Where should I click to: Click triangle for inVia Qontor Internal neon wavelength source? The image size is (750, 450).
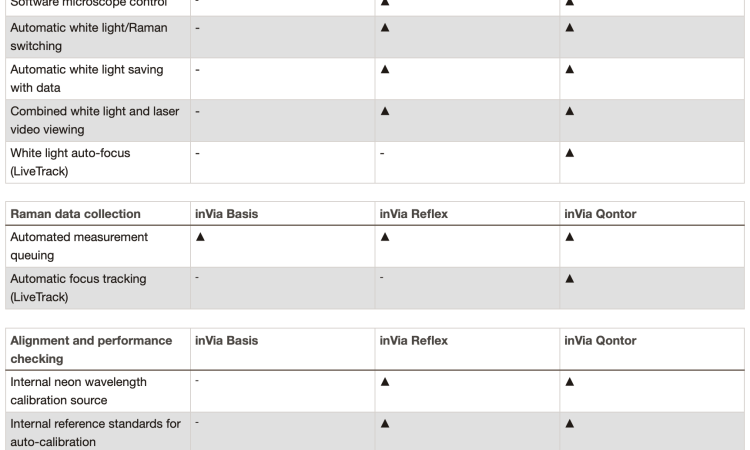pos(569,382)
